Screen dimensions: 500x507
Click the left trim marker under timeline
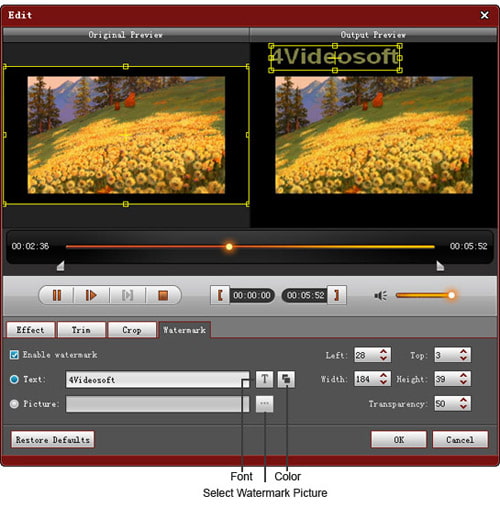click(x=60, y=266)
